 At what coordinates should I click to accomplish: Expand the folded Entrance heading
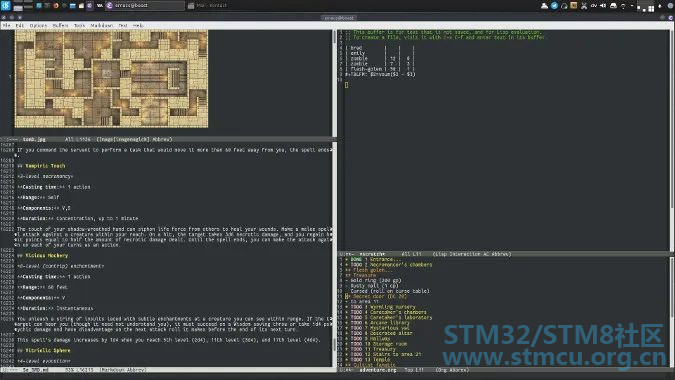click(x=385, y=260)
